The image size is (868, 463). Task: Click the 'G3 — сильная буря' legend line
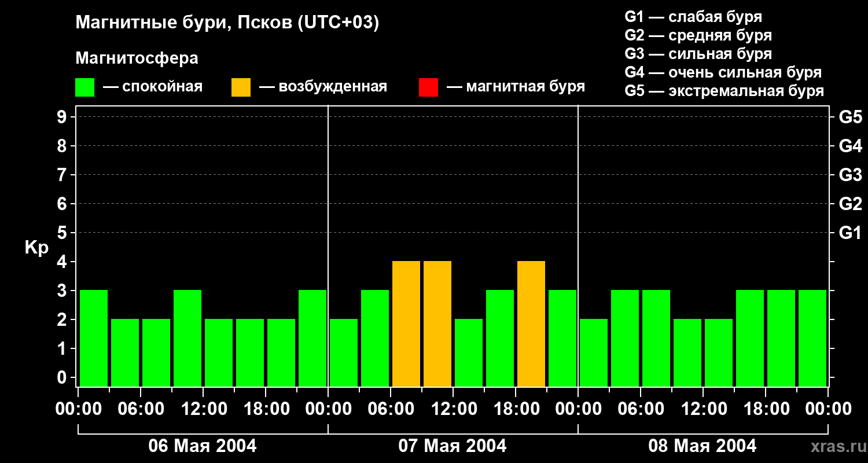click(x=698, y=54)
